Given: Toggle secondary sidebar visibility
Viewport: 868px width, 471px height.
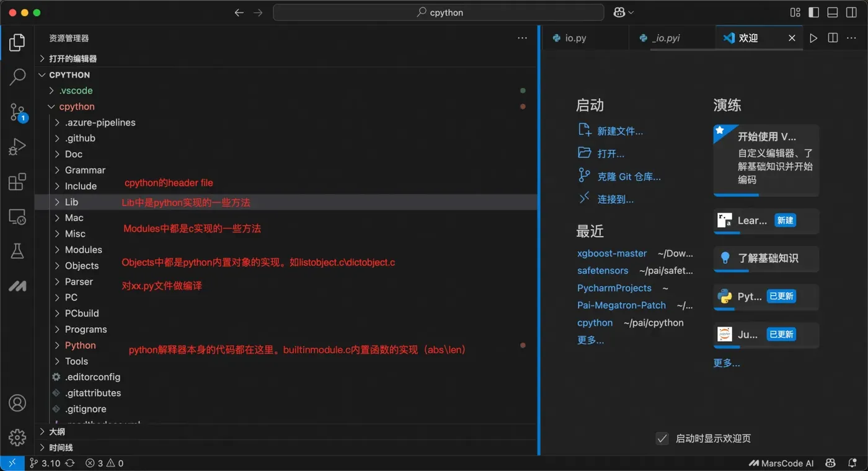Looking at the screenshot, I should (x=852, y=12).
